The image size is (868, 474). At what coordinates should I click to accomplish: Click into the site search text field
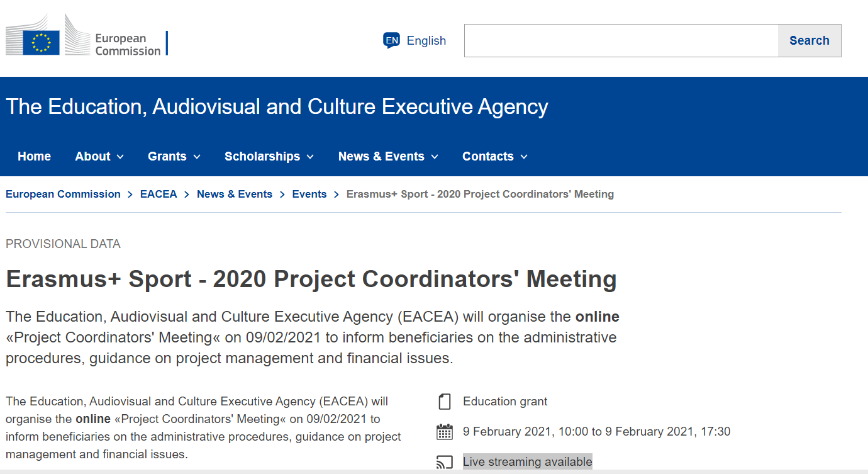[621, 41]
